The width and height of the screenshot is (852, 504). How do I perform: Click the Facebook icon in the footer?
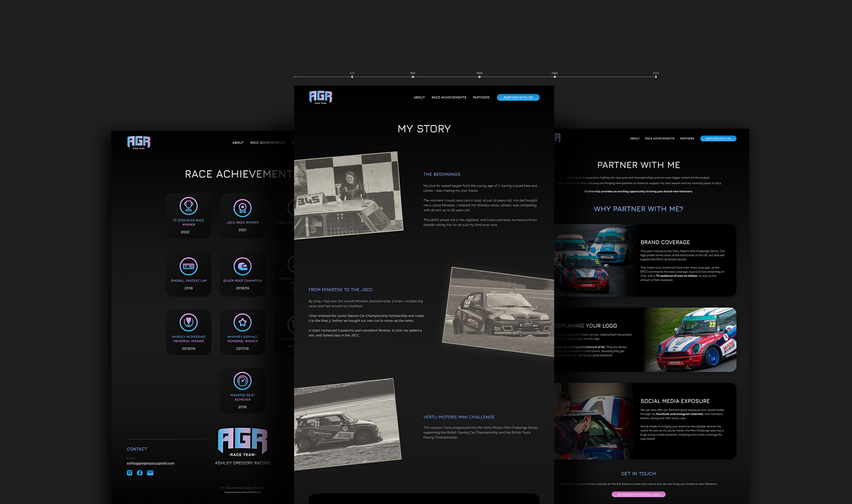point(140,473)
